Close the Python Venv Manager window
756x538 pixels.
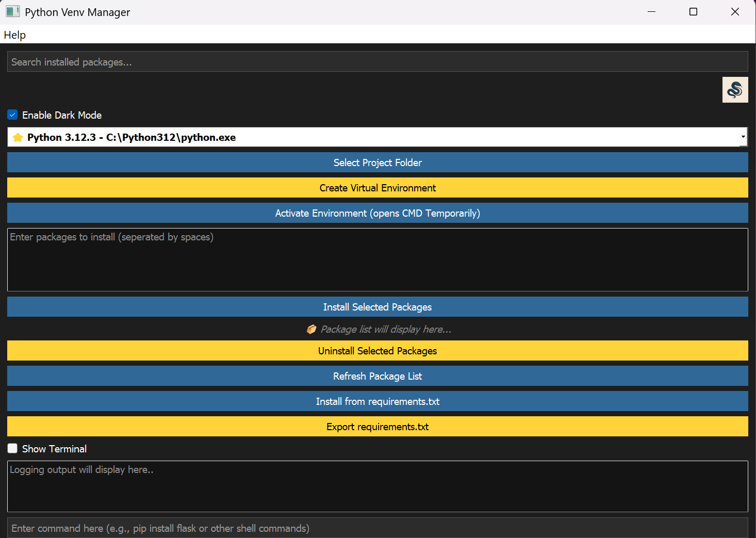point(735,12)
